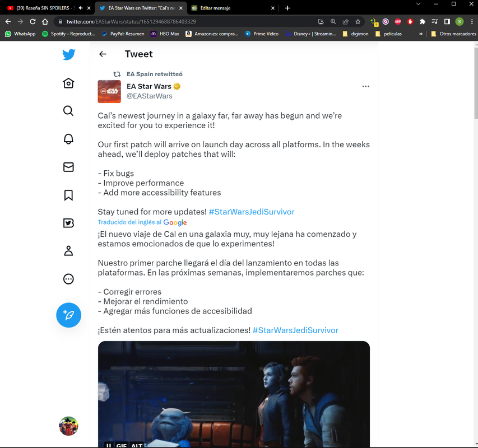Reload the current page
Viewport: 478px width, 448px height.
33,21
